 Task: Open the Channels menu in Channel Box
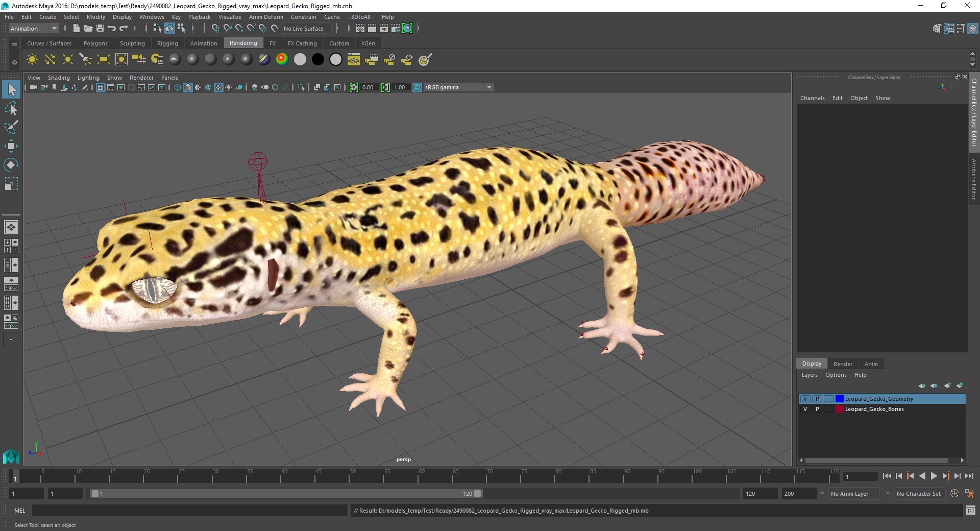812,98
